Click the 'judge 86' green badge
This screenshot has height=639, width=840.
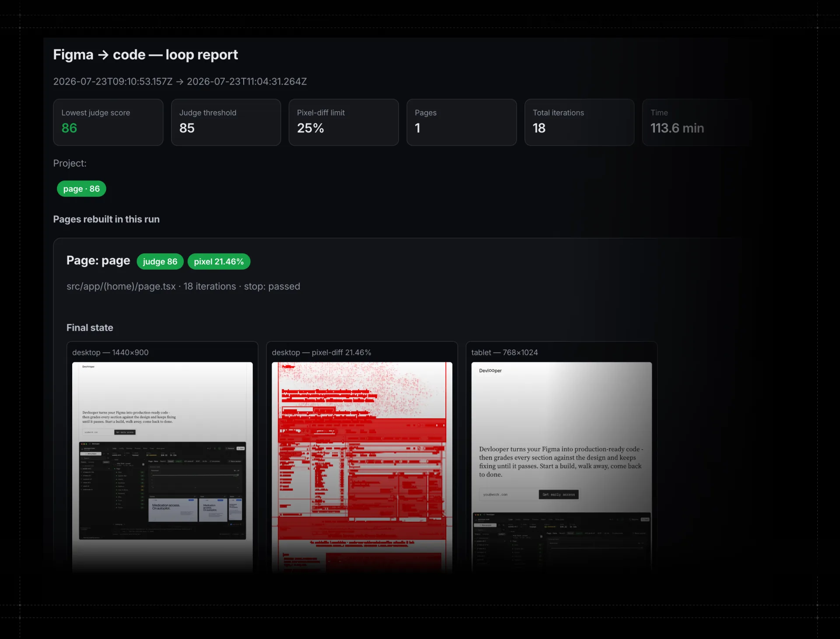tap(160, 261)
